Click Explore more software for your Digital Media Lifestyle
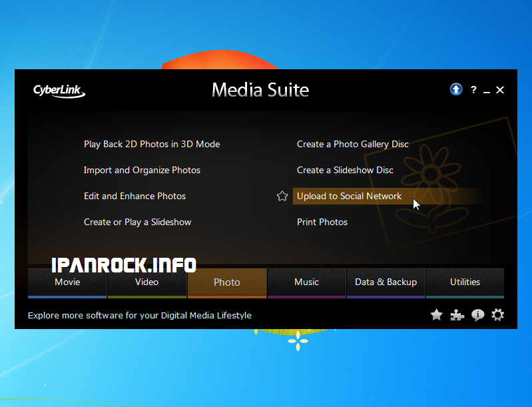Viewport: 532px width, 407px height. click(x=140, y=315)
